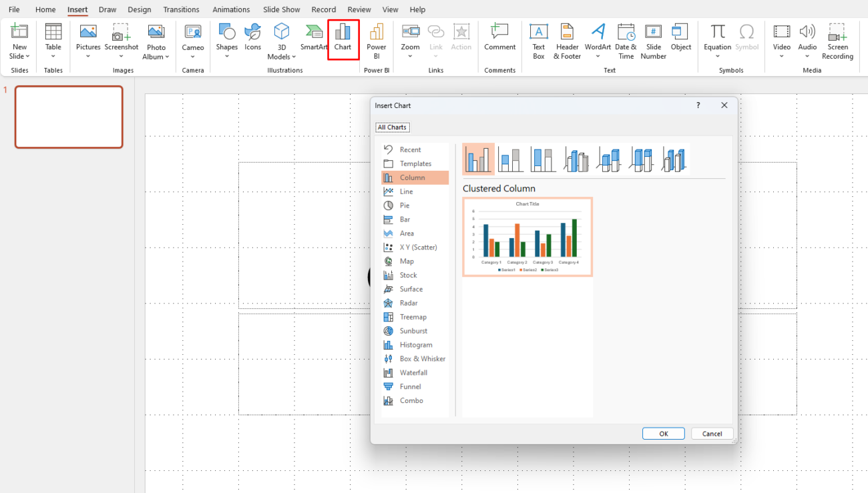Click the Video media icon
868x493 pixels.
click(x=782, y=31)
